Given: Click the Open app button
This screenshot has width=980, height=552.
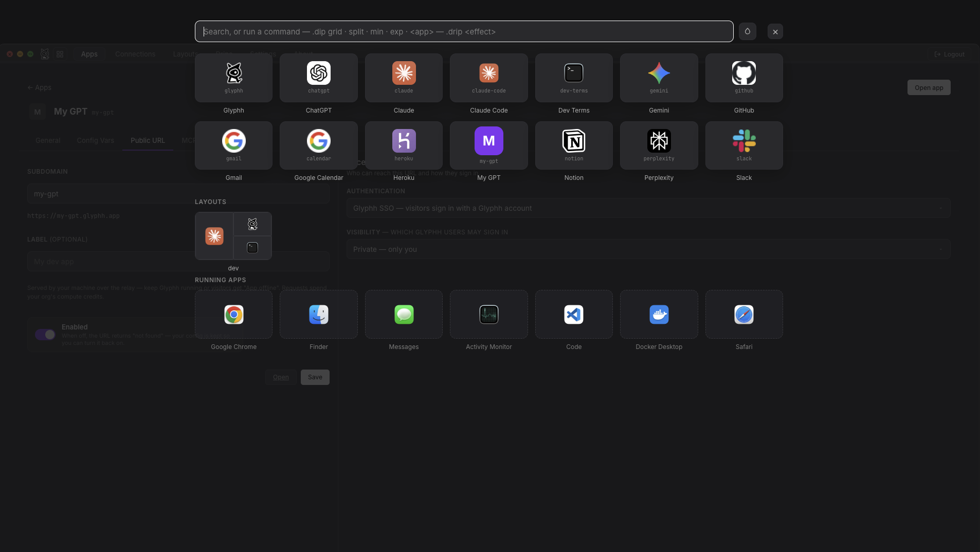Looking at the screenshot, I should (x=929, y=87).
